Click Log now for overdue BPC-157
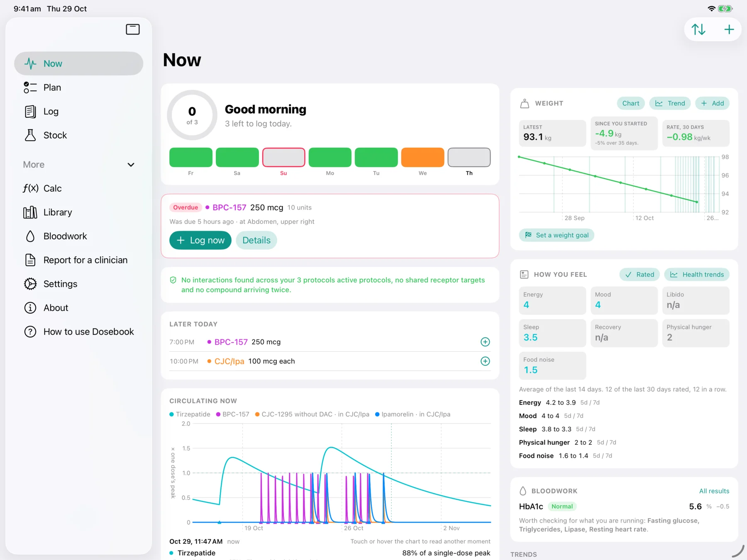747x560 pixels. [200, 240]
